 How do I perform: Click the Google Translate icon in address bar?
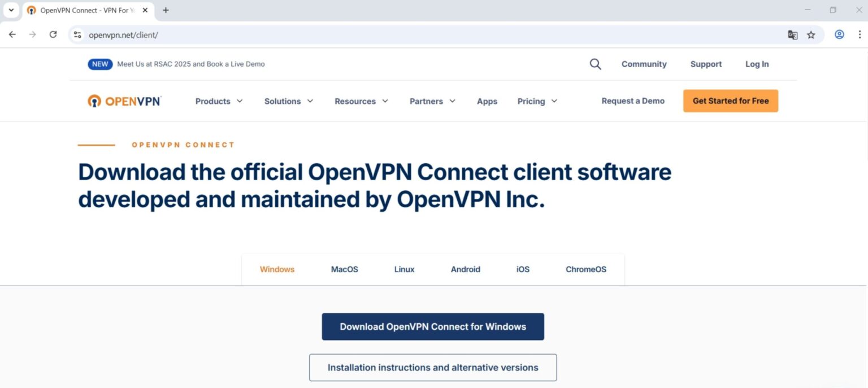point(792,34)
